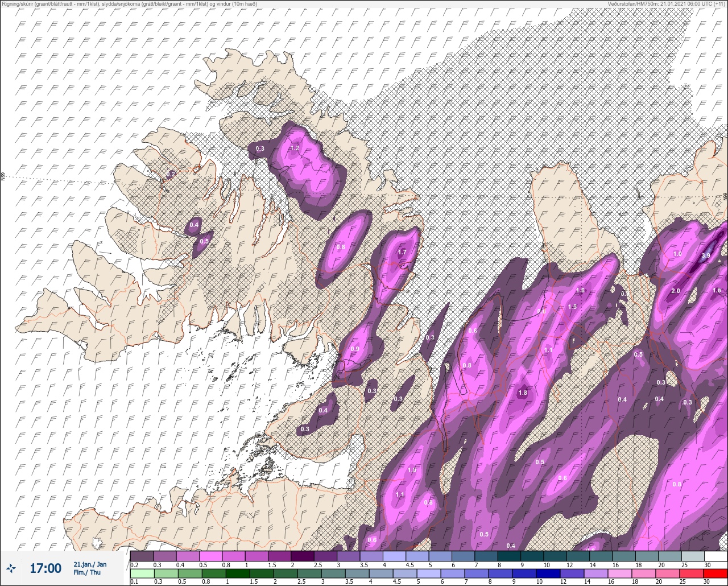This screenshot has width=728, height=586.
Task: Select snow legend swatch between 0.2 and 0.3
Action: pyautogui.click(x=142, y=556)
